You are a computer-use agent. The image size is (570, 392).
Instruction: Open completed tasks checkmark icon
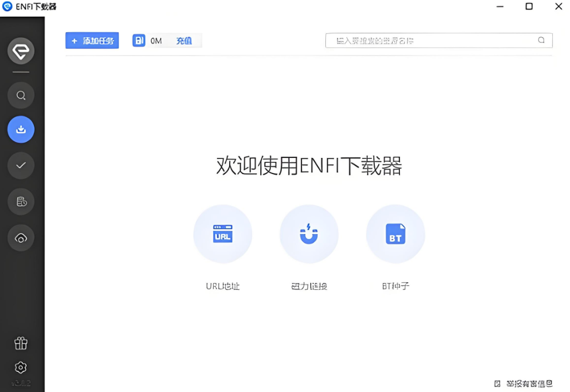click(x=21, y=166)
